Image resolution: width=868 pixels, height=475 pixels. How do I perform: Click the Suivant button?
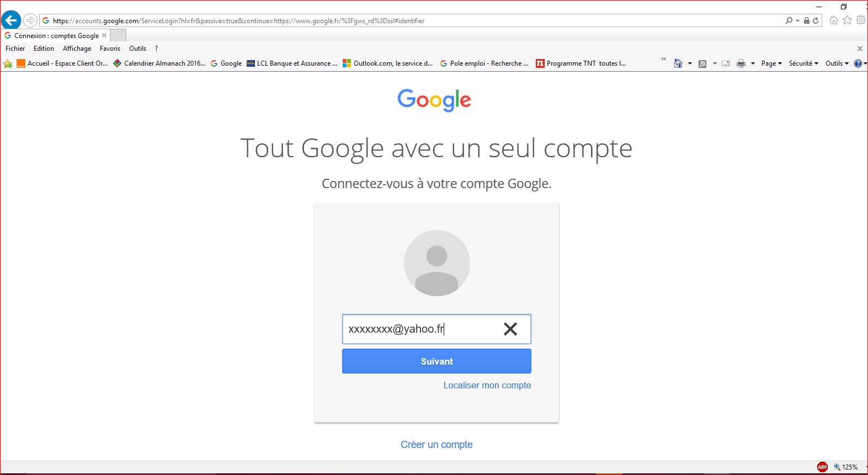point(436,361)
